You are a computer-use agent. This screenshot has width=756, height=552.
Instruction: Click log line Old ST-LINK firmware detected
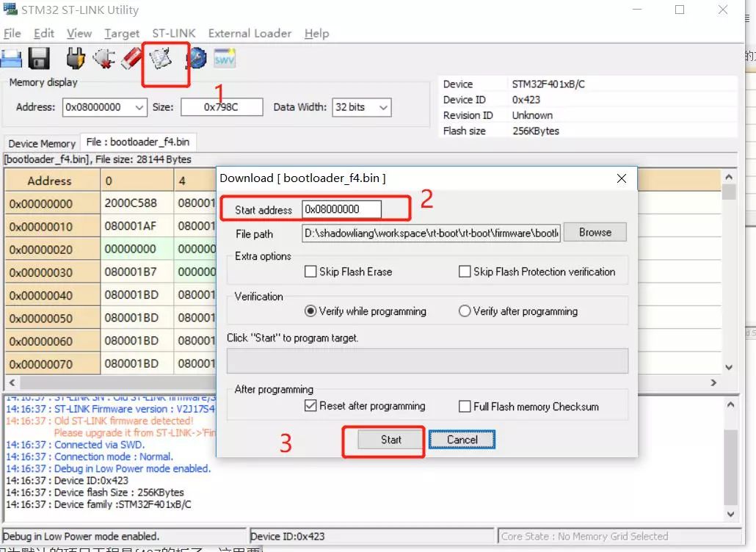coord(99,421)
